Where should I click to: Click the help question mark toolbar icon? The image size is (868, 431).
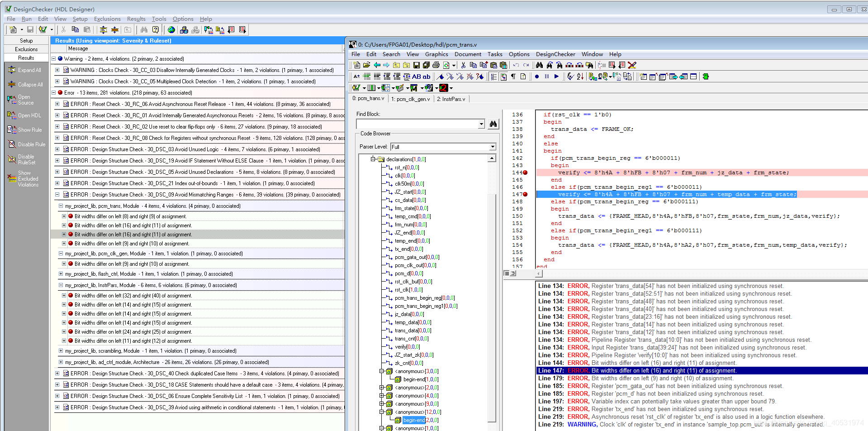point(156,30)
